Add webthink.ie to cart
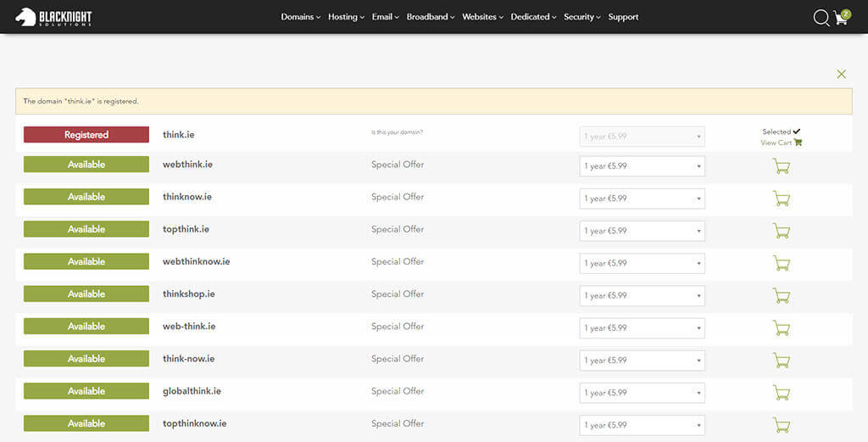 click(781, 166)
